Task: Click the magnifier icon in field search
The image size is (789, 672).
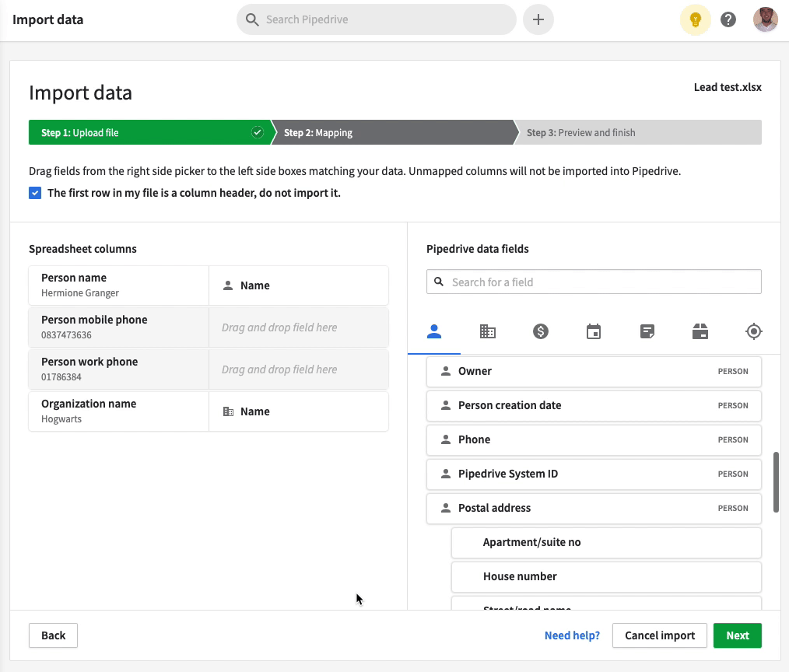Action: click(x=439, y=282)
